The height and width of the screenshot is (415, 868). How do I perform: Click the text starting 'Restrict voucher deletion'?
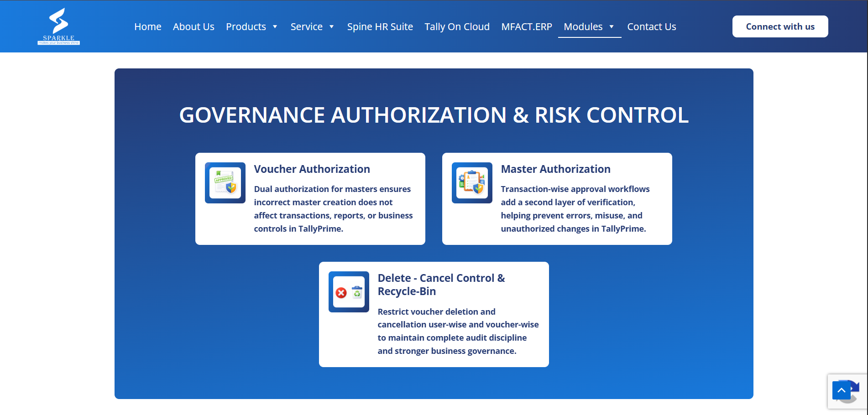[458, 332]
